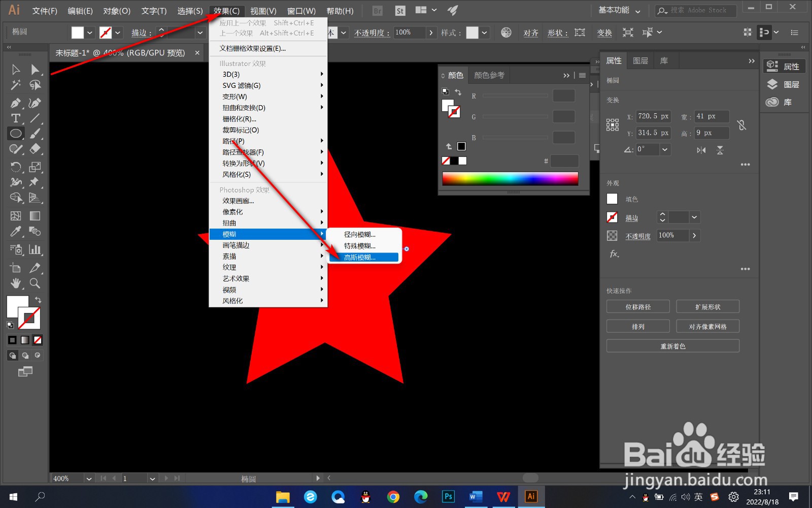This screenshot has height=508, width=812.
Task: Switch to the 颜色参考 Color Guide tab
Action: point(489,75)
